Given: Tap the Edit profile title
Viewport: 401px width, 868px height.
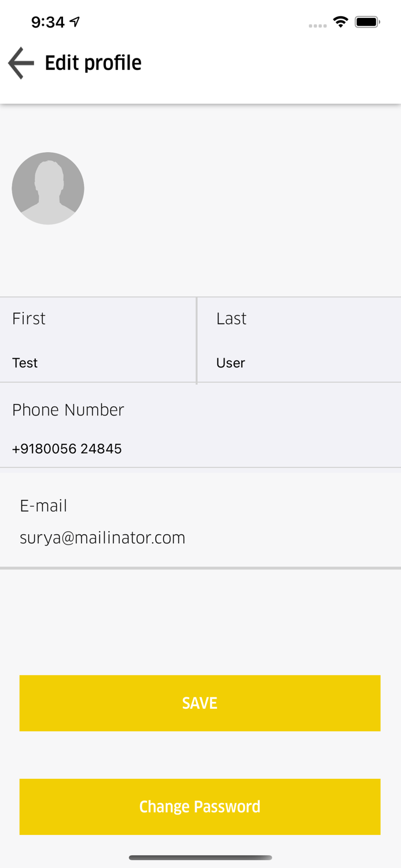Looking at the screenshot, I should (x=93, y=62).
